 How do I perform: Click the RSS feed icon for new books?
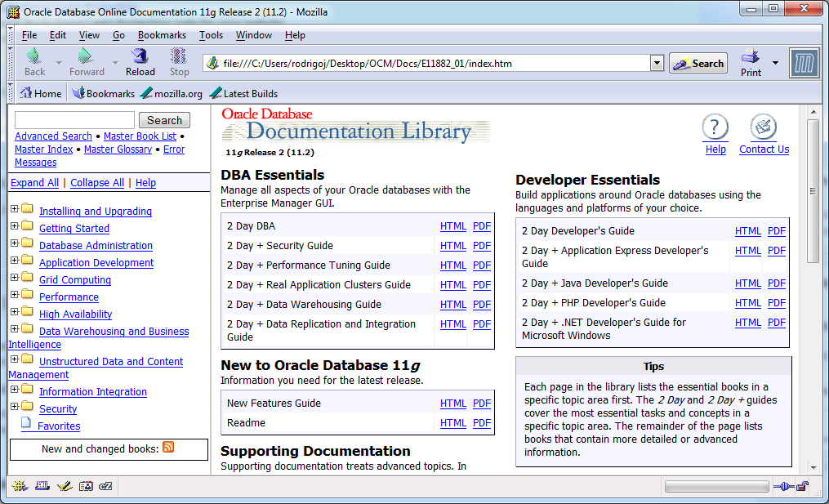click(168, 448)
